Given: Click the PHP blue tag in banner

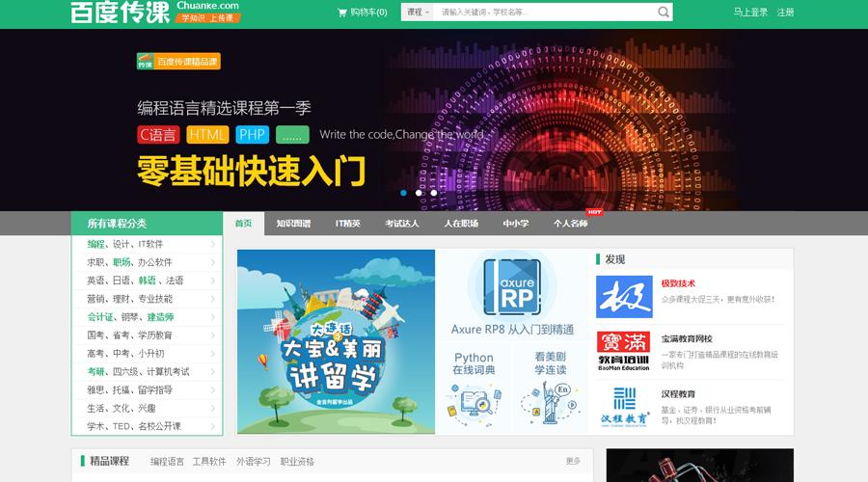Looking at the screenshot, I should coord(253,134).
